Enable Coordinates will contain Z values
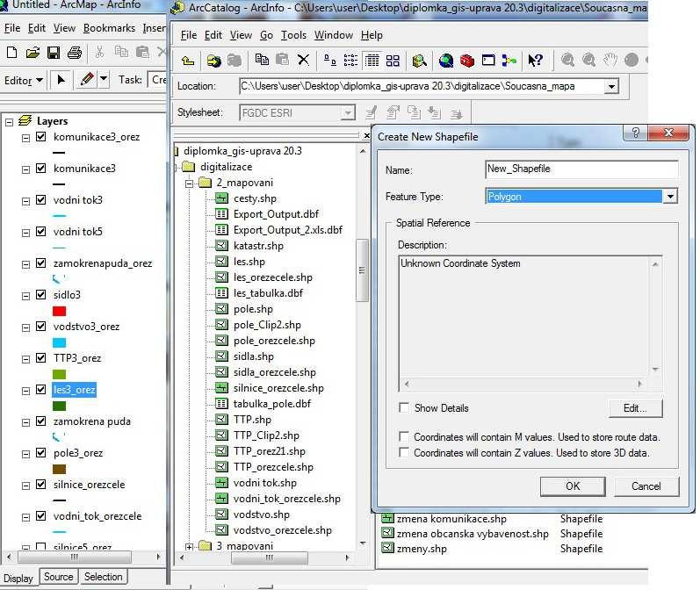This screenshot has width=700, height=590. (404, 452)
